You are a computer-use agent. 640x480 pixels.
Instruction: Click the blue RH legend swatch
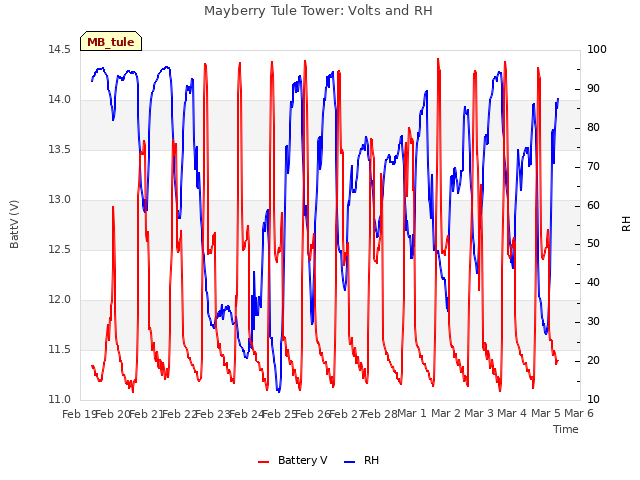350,462
